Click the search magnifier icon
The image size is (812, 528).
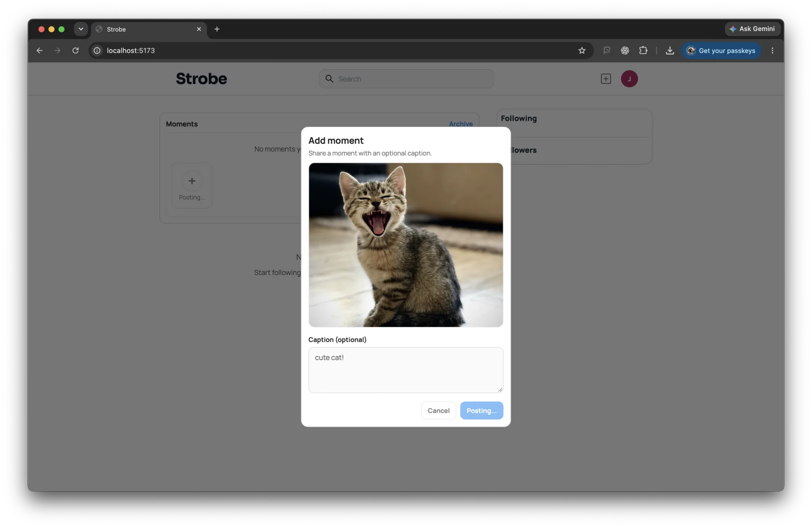pos(329,79)
